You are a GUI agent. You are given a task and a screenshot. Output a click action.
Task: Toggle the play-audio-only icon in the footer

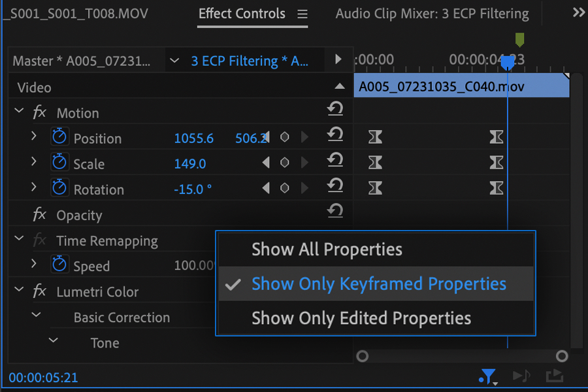pyautogui.click(x=521, y=376)
